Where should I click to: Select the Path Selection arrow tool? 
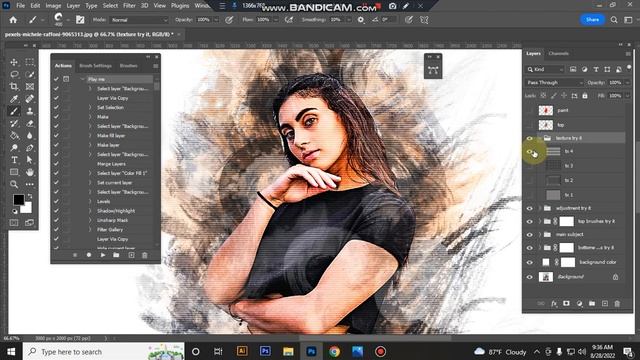[30, 160]
